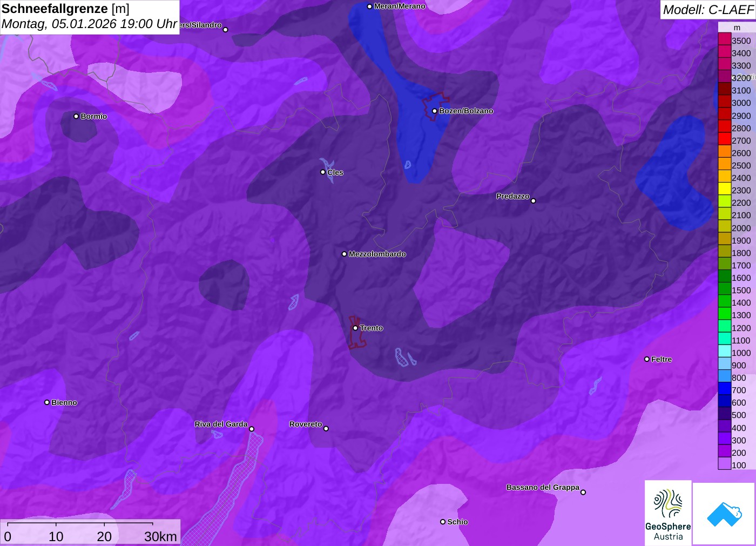Click the Schio location marker
756x546 pixels.
(443, 522)
